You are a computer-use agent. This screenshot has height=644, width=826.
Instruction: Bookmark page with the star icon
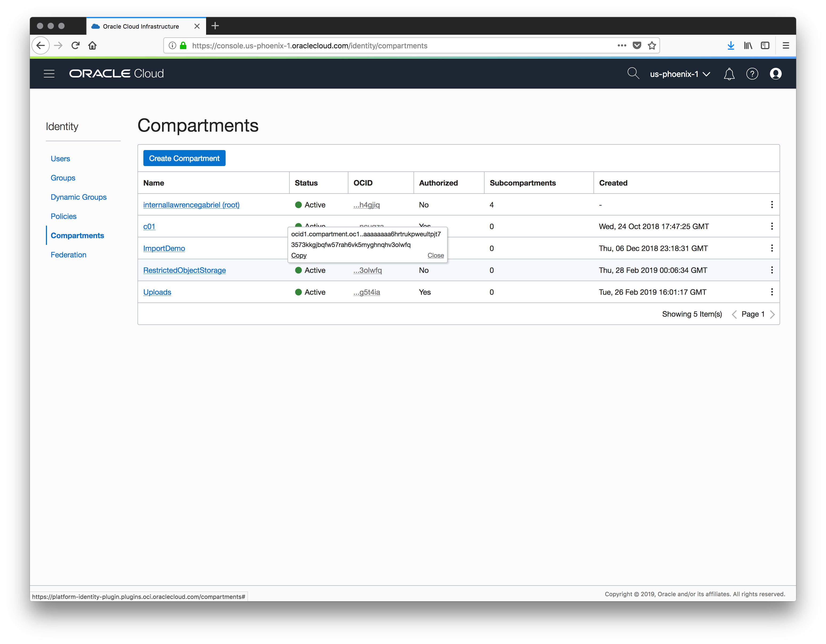652,46
